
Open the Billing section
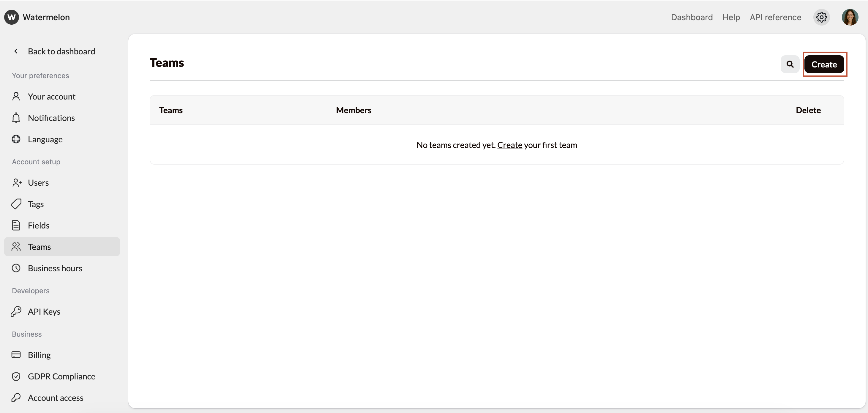39,355
